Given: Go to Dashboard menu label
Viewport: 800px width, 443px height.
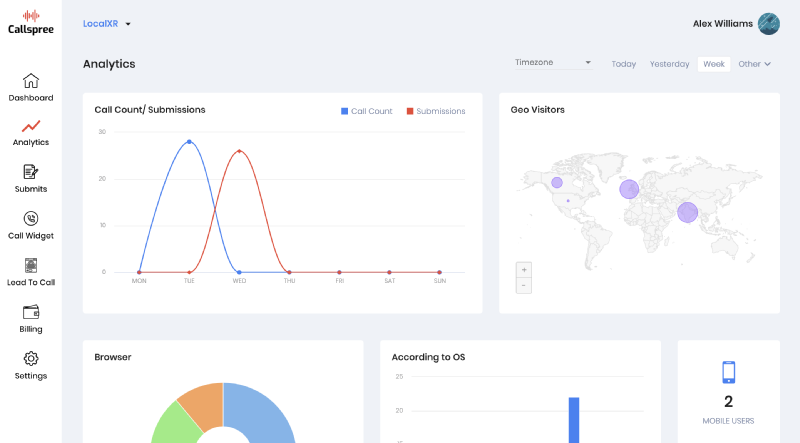Looking at the screenshot, I should (31, 98).
